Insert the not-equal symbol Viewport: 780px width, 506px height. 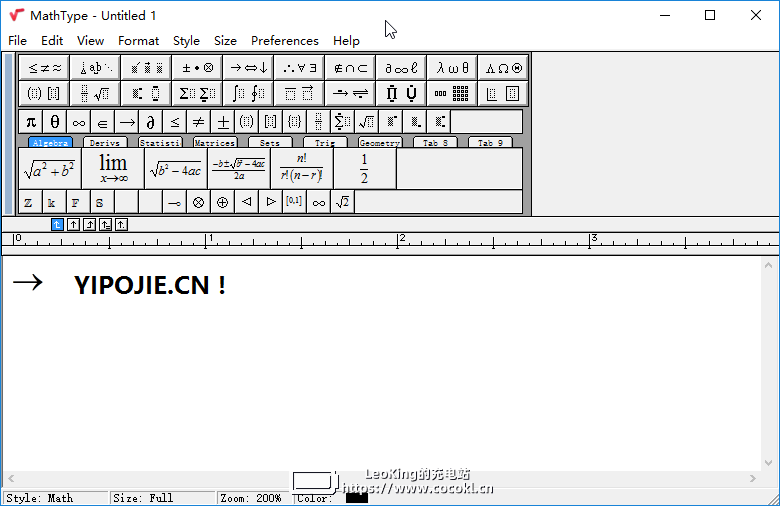198,121
